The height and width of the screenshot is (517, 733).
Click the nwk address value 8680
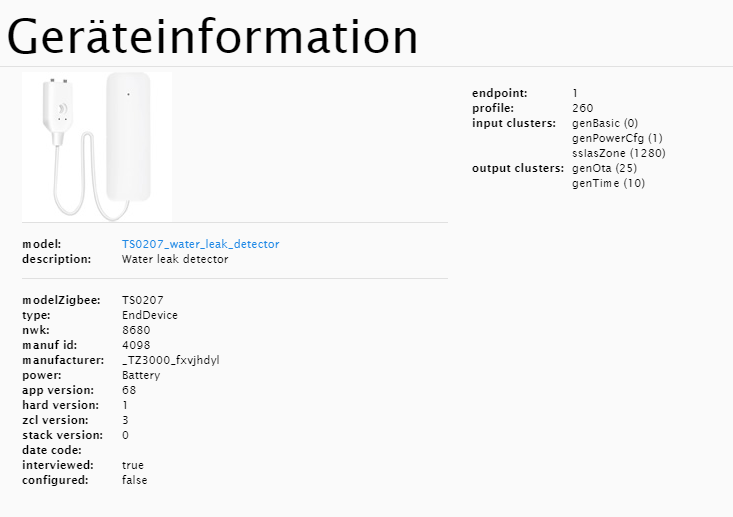(135, 330)
